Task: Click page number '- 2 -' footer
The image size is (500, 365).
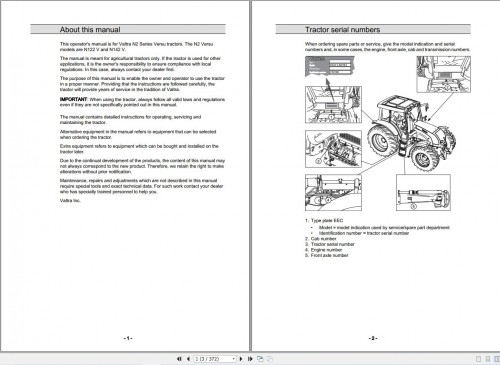Action: 373,338
